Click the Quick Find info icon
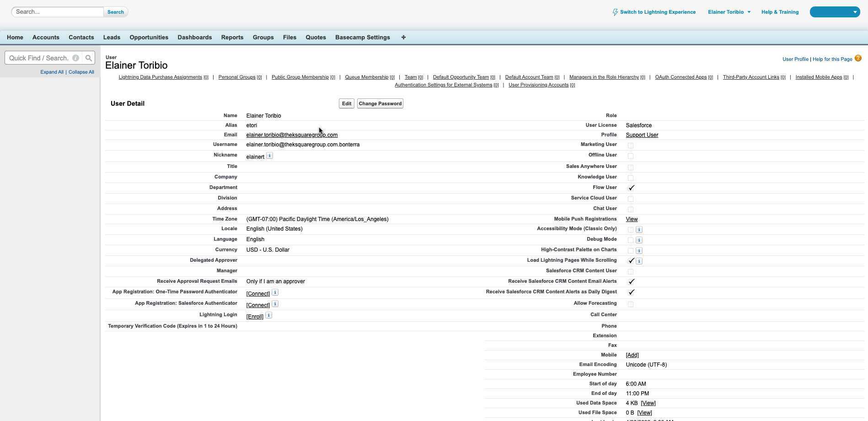 (76, 58)
